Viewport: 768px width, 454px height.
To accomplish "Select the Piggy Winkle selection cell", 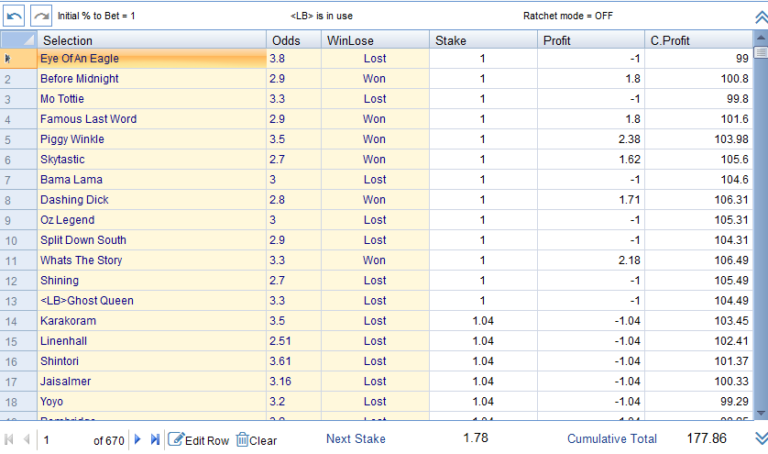I will [x=151, y=139].
